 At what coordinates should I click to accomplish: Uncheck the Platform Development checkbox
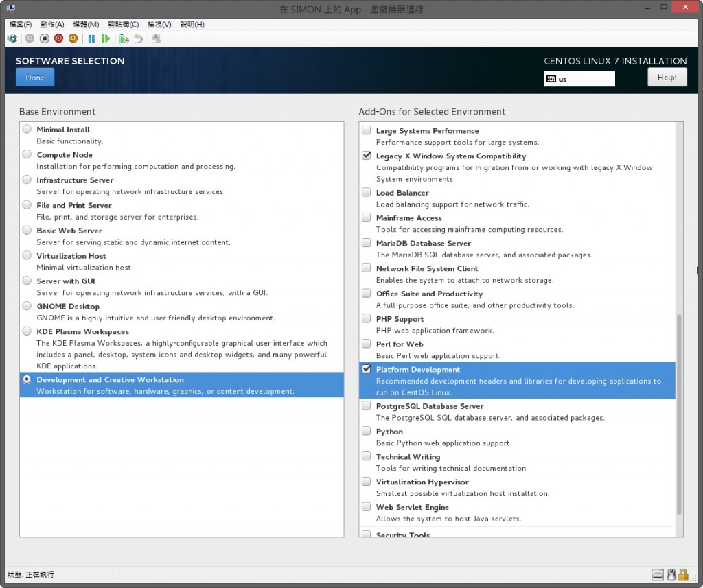point(367,369)
